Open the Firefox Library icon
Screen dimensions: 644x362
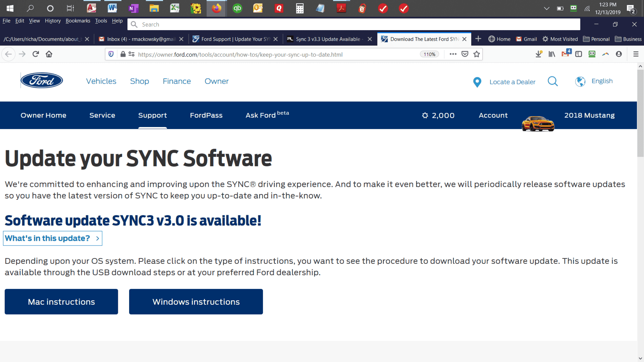click(x=552, y=54)
